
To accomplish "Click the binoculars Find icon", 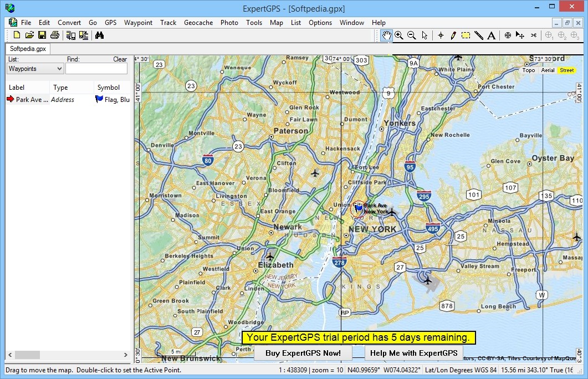I will pyautogui.click(x=99, y=35).
